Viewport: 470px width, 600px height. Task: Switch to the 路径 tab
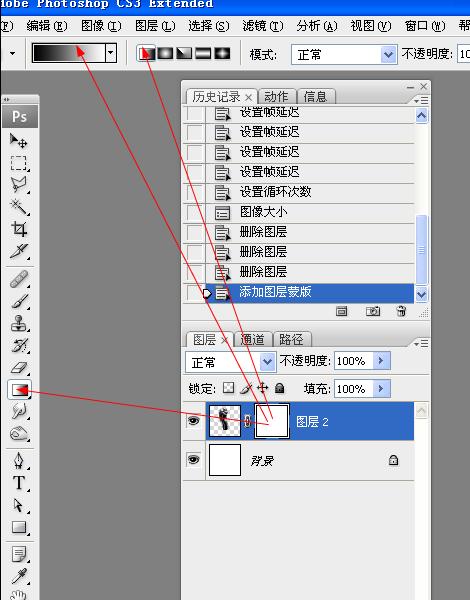(x=291, y=339)
